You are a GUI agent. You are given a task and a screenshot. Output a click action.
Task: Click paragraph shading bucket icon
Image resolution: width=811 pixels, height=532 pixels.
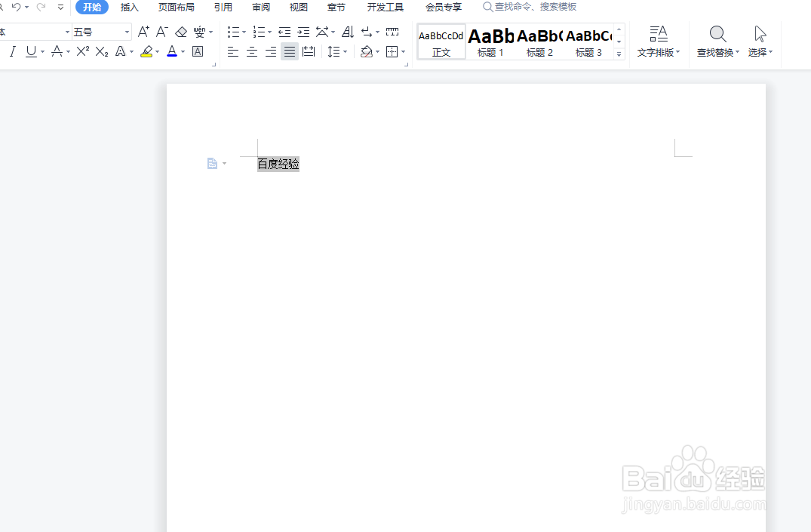(x=367, y=52)
